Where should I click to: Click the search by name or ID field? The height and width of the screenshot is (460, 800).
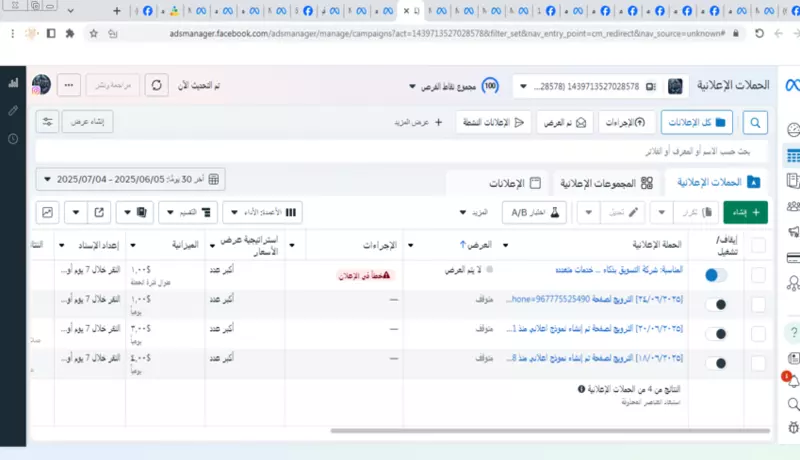point(401,151)
